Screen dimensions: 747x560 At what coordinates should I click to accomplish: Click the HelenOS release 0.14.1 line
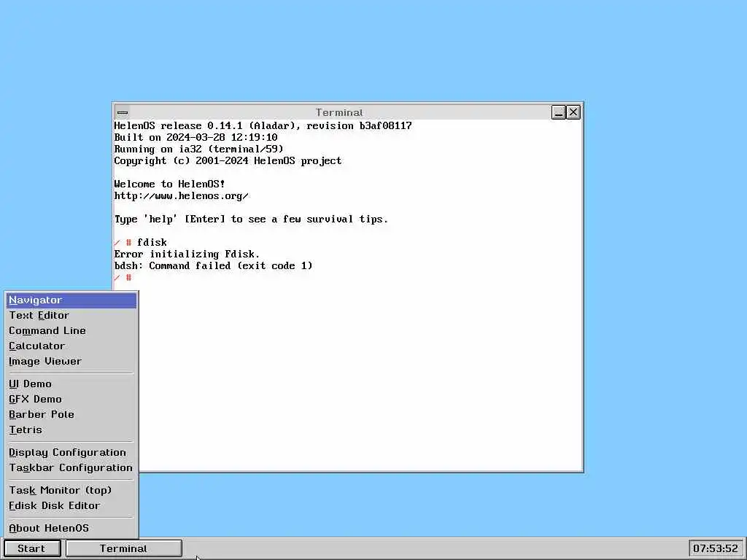click(263, 125)
